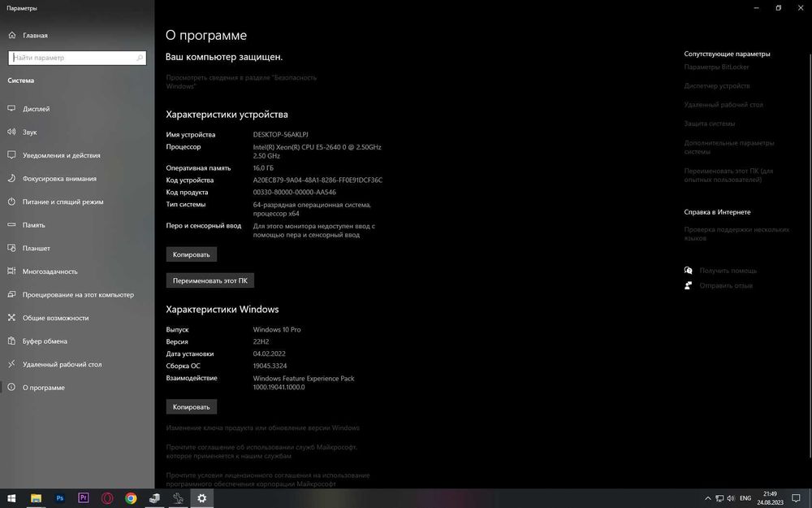The height and width of the screenshot is (508, 812).
Task: Open the notification center icon
Action: click(796, 498)
